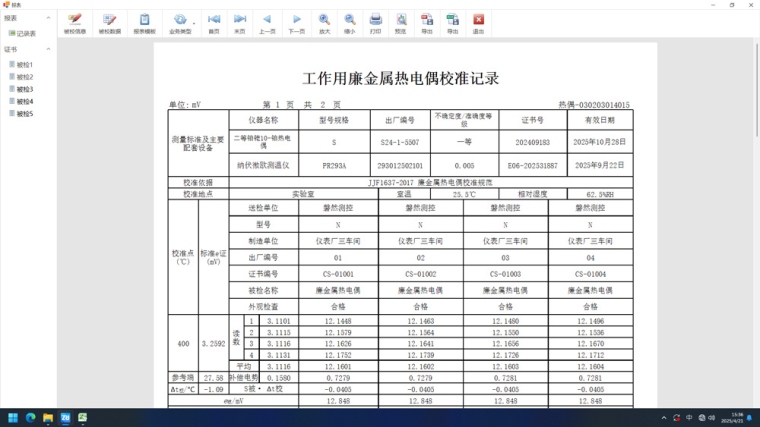Select 记录表 in the sidebar
Image resolution: width=760 pixels, height=427 pixels.
tap(26, 34)
